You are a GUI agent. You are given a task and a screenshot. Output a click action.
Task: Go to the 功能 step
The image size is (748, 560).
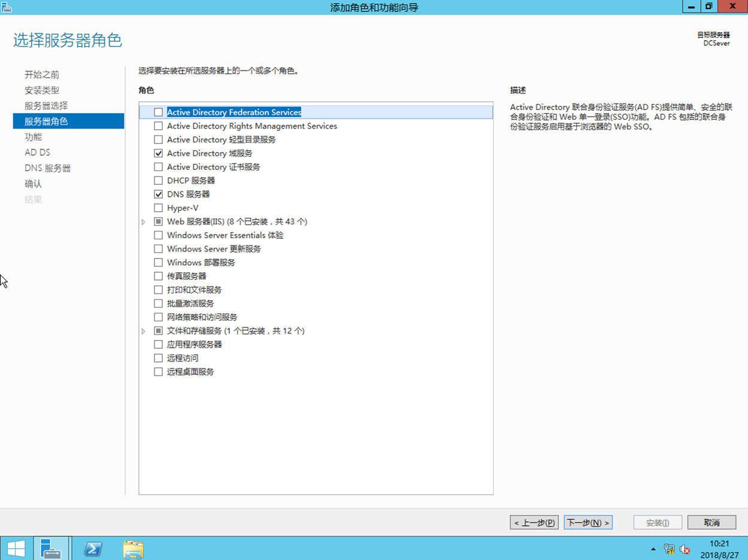point(34,137)
